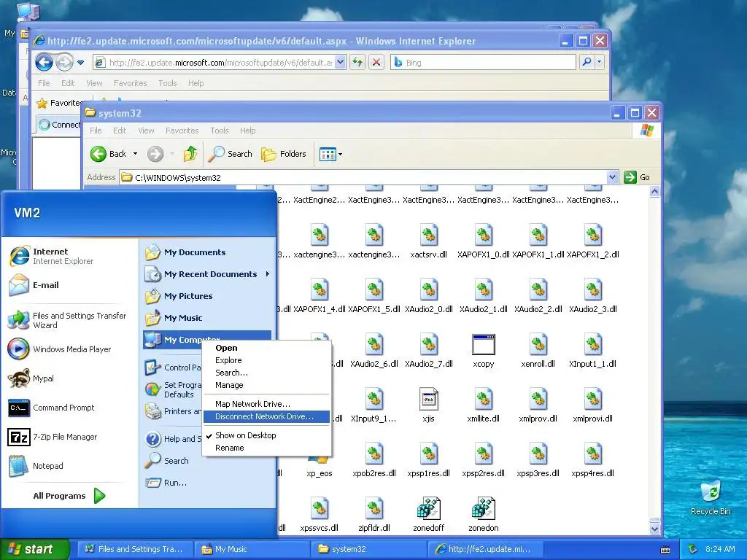Click Stop icon in Internet Explorer

click(376, 63)
